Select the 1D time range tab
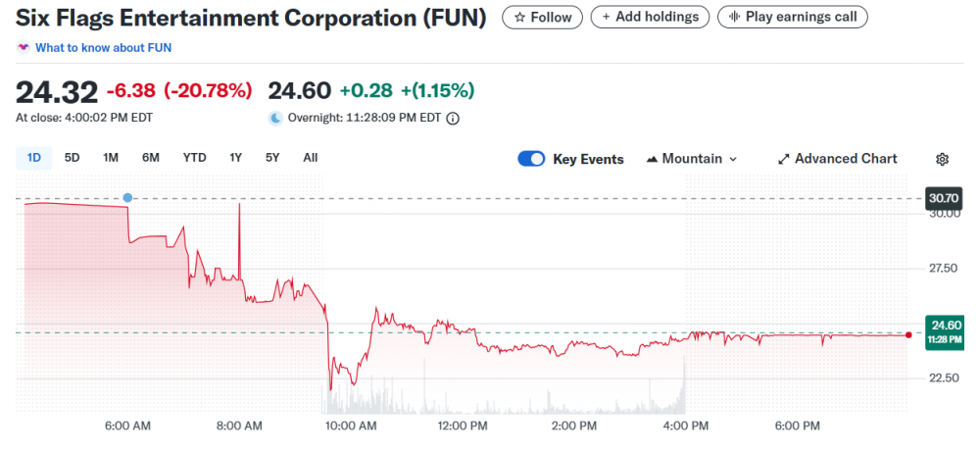The width and height of the screenshot is (980, 455). pyautogui.click(x=34, y=158)
